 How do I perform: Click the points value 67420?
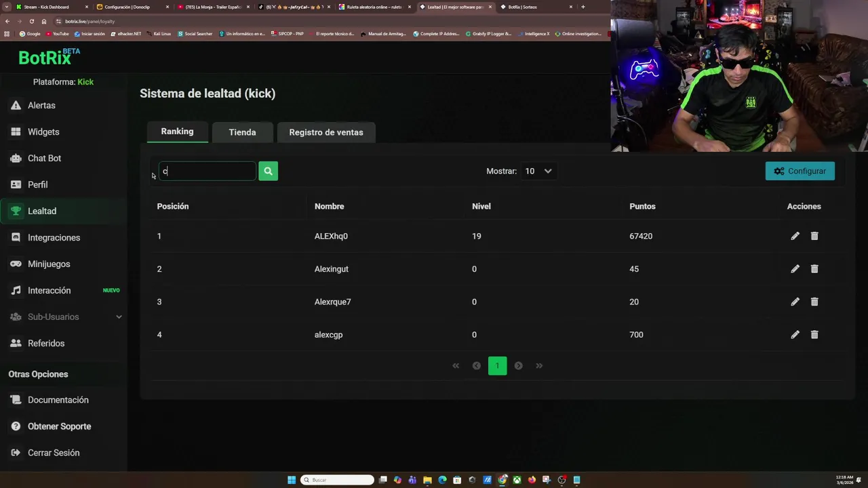(641, 237)
